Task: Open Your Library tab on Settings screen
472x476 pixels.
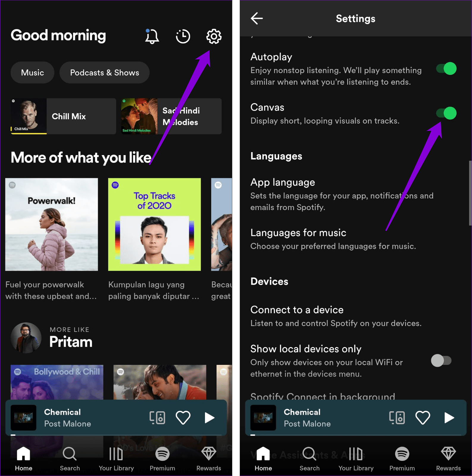Action: pos(356,459)
